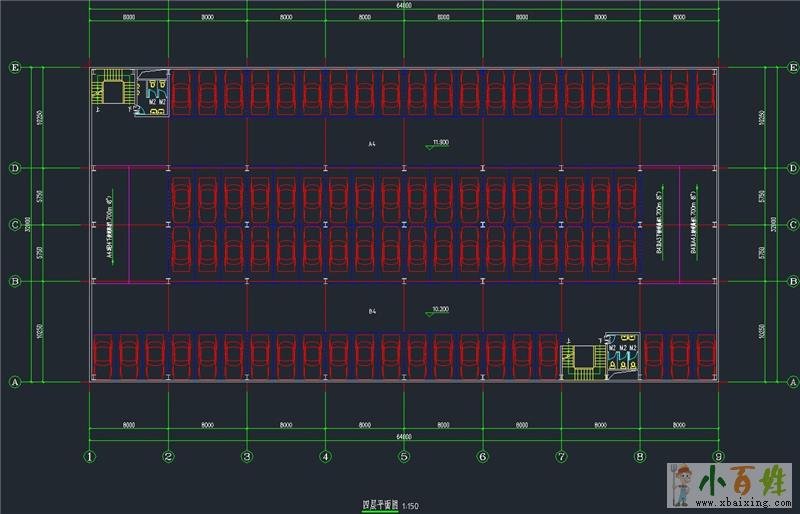Click grid axis bubble D on right side
800x514 pixels.
[793, 167]
